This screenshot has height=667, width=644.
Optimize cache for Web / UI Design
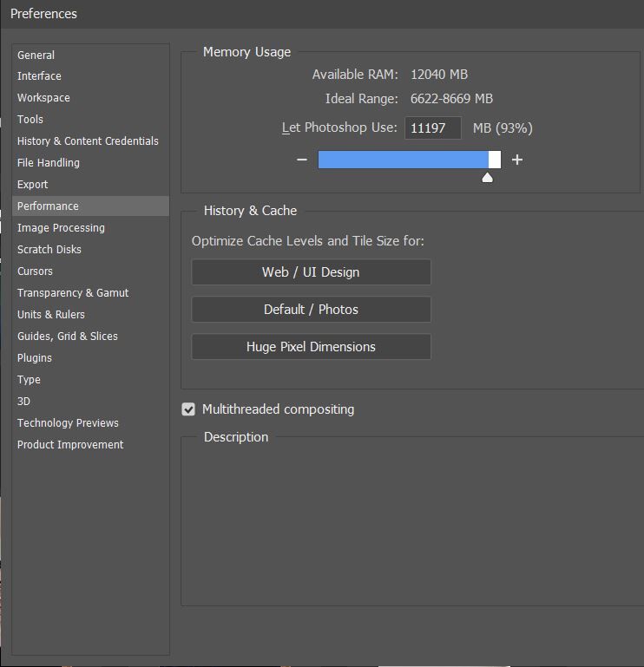click(311, 272)
